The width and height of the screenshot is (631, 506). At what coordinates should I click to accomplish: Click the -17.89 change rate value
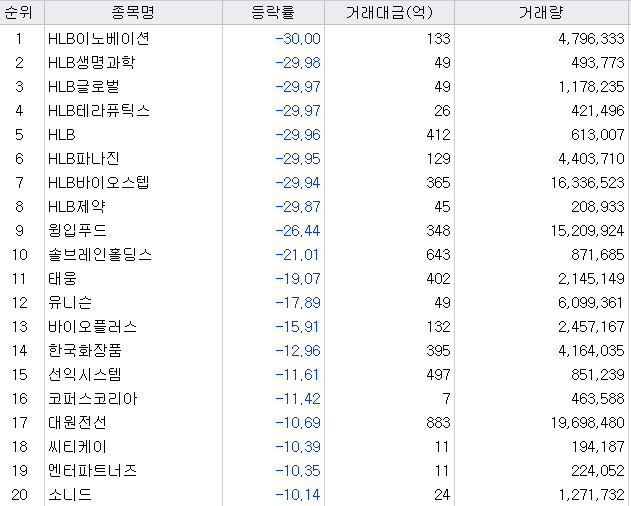[x=298, y=303]
